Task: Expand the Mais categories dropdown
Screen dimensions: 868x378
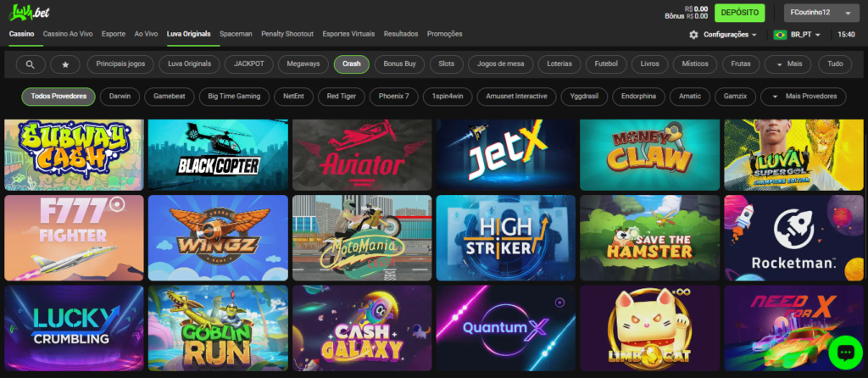Action: click(787, 64)
